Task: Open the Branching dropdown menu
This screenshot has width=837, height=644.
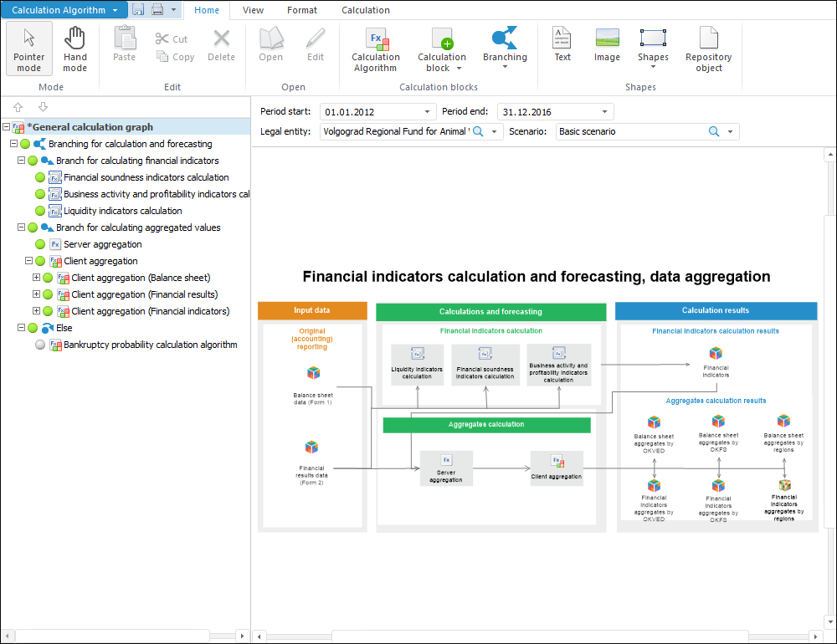Action: pyautogui.click(x=505, y=49)
